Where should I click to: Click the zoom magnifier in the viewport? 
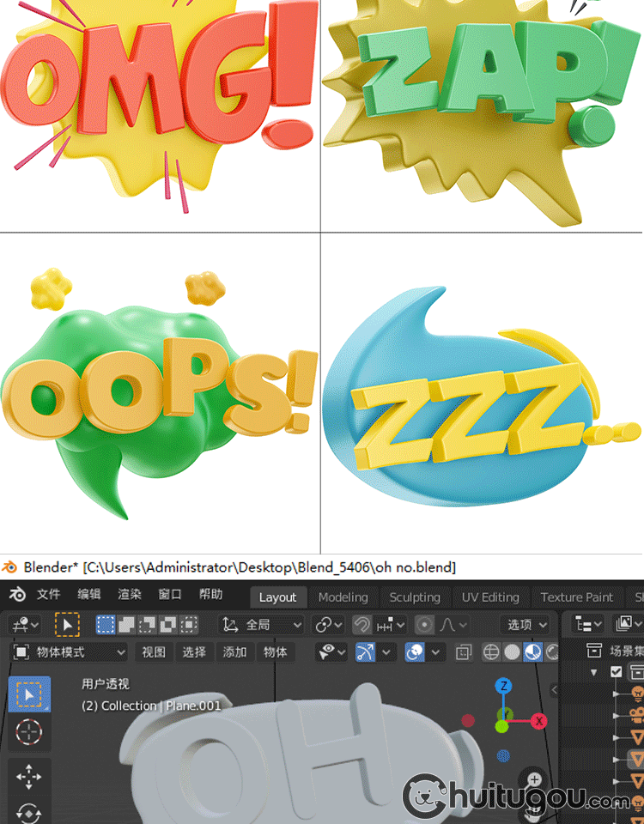click(x=534, y=779)
